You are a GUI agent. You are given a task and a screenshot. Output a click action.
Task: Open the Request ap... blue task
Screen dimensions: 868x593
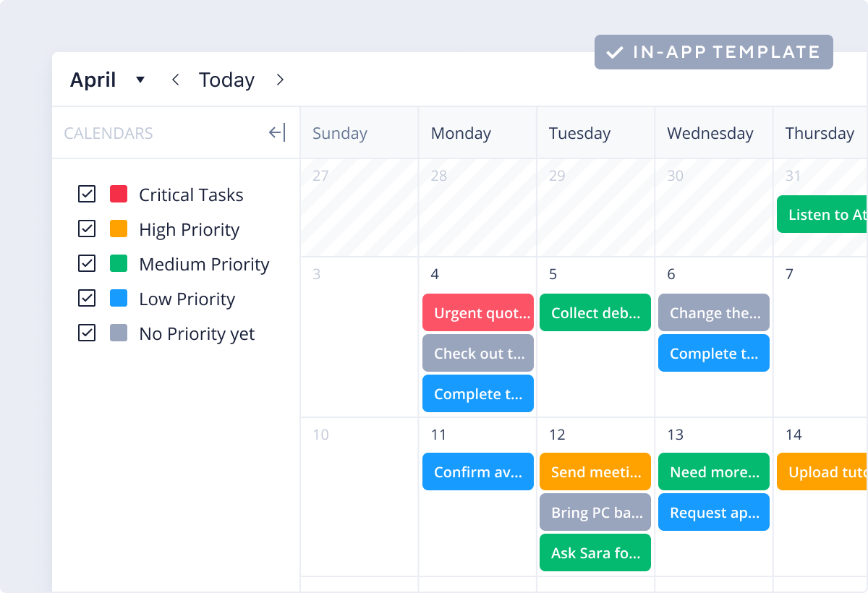tap(714, 512)
